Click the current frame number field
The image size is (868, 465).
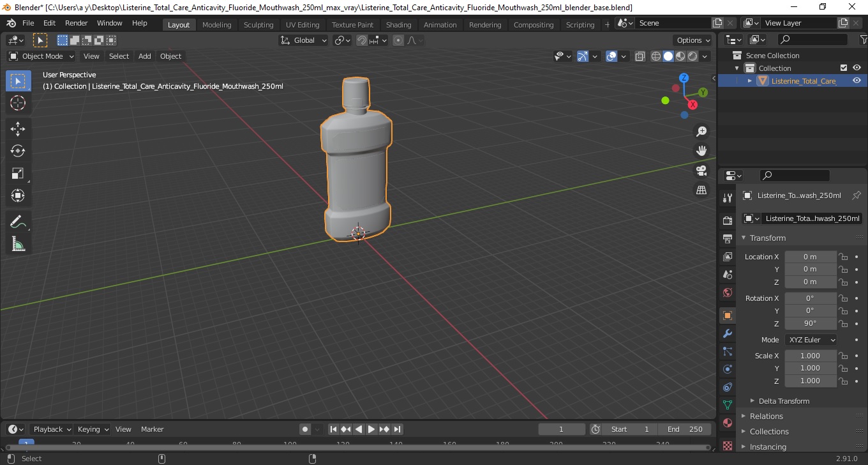[562, 429]
